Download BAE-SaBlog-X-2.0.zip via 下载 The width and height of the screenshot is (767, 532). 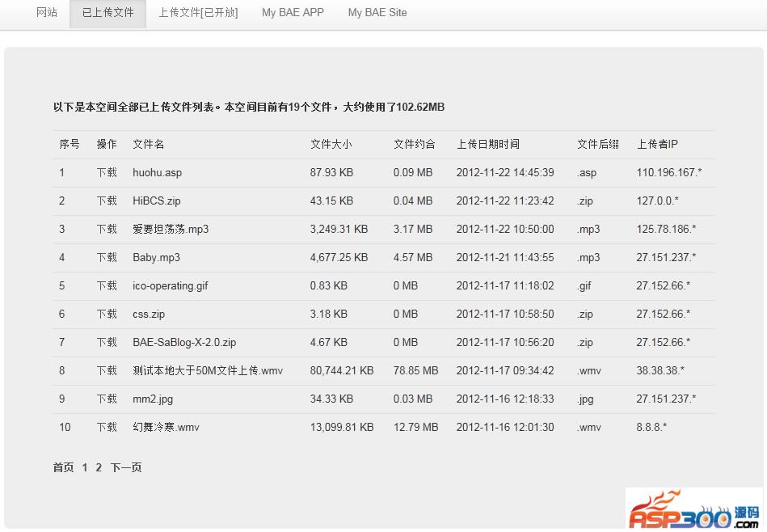[x=107, y=342]
